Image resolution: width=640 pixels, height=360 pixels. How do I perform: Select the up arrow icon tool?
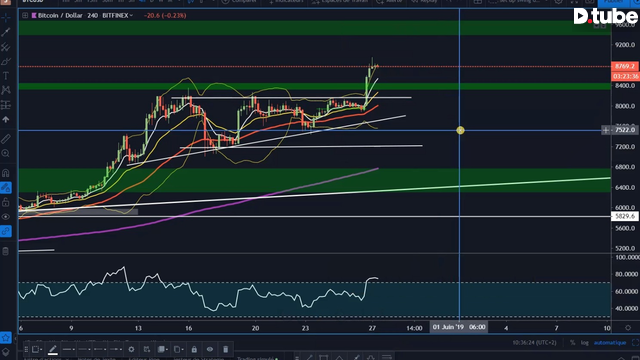6,120
